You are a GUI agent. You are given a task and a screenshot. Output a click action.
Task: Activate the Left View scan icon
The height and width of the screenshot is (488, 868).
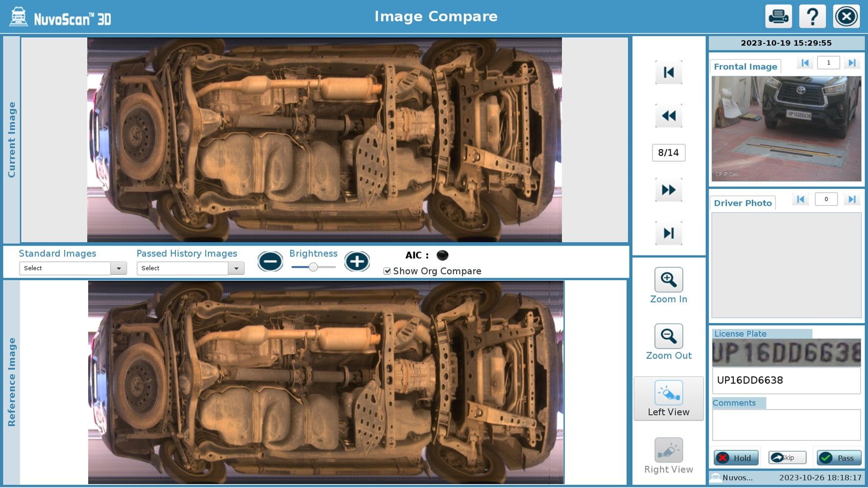pyautogui.click(x=668, y=393)
